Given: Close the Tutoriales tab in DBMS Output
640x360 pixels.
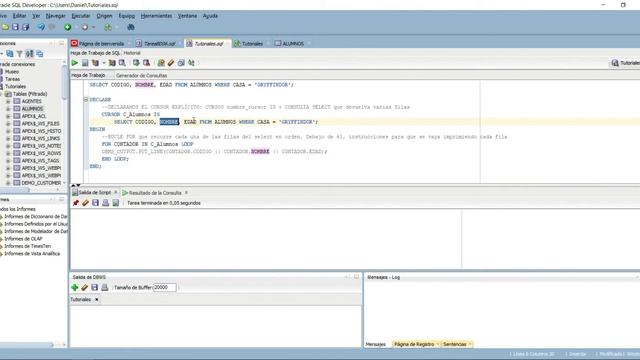Looking at the screenshot, I should [x=97, y=300].
